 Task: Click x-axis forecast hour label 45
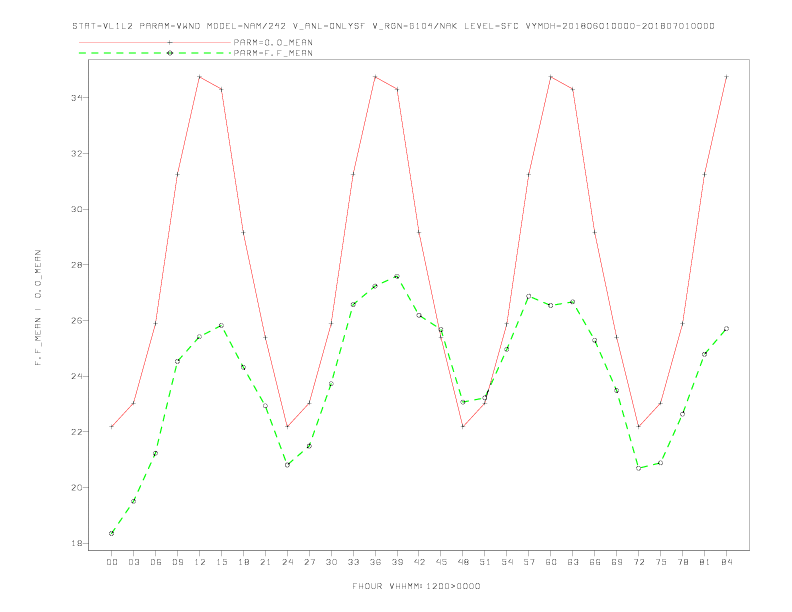(441, 562)
